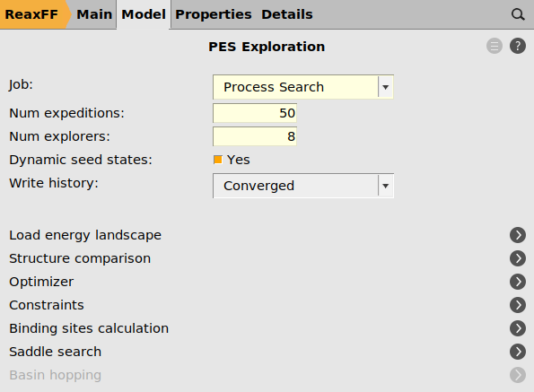Expand the Job dropdown menu

pyautogui.click(x=303, y=87)
